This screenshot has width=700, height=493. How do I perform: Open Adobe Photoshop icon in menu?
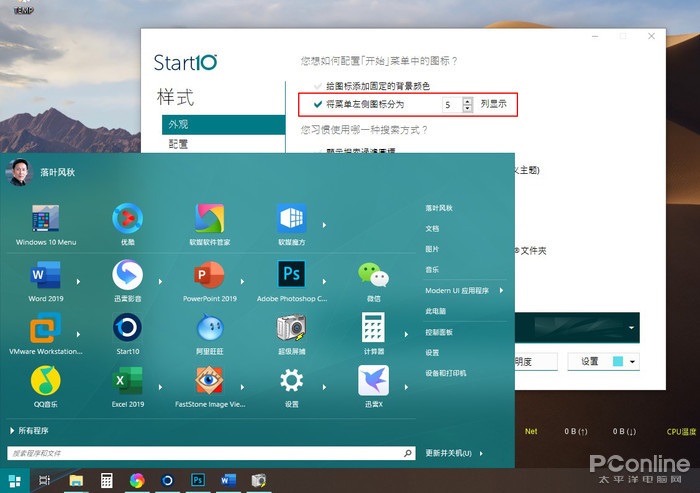point(292,274)
